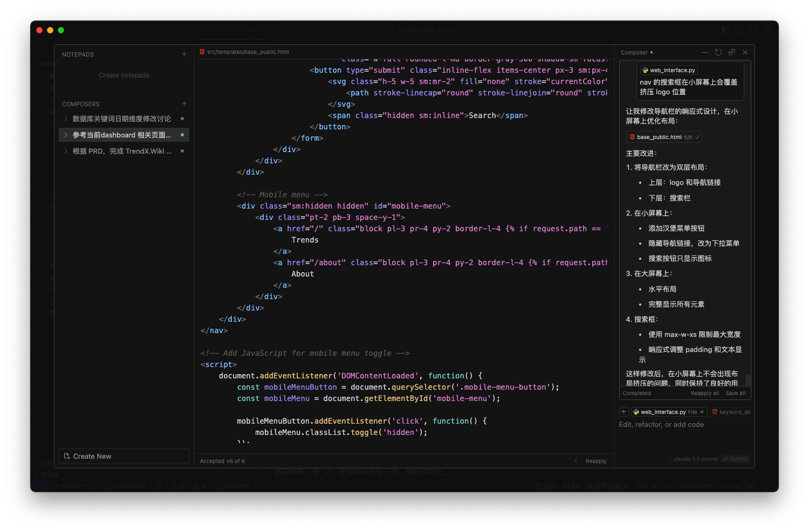809x532 pixels.
Task: Click the green check on base_public.html chip
Action: pyautogui.click(x=697, y=137)
